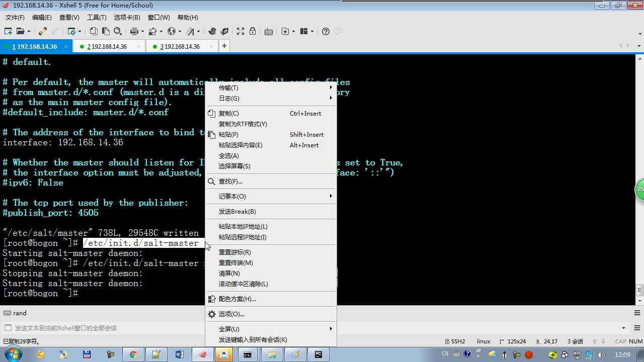Choose 发送Break(B) in context menu
Image resolution: width=644 pixels, height=362 pixels.
pyautogui.click(x=271, y=211)
